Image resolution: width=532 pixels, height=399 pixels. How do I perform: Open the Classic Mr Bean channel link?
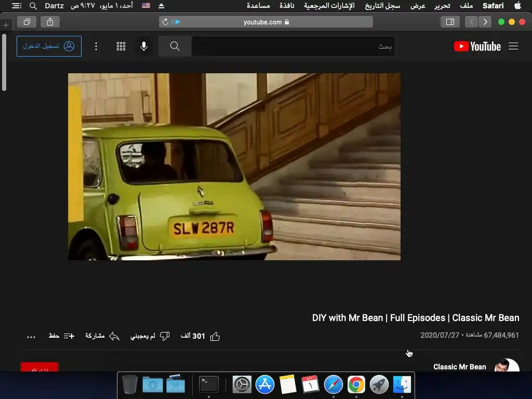[x=459, y=367]
